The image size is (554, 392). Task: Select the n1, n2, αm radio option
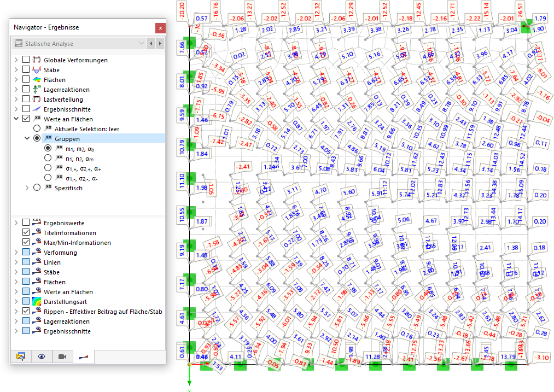(x=48, y=158)
